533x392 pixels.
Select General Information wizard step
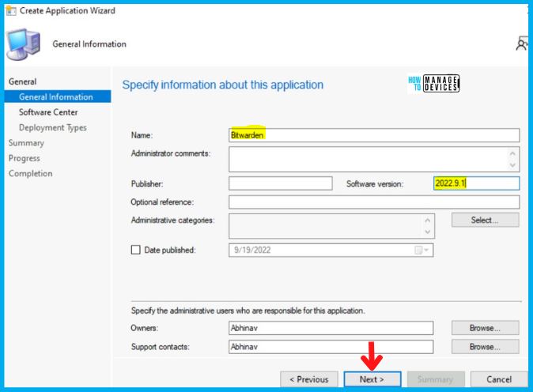[58, 96]
